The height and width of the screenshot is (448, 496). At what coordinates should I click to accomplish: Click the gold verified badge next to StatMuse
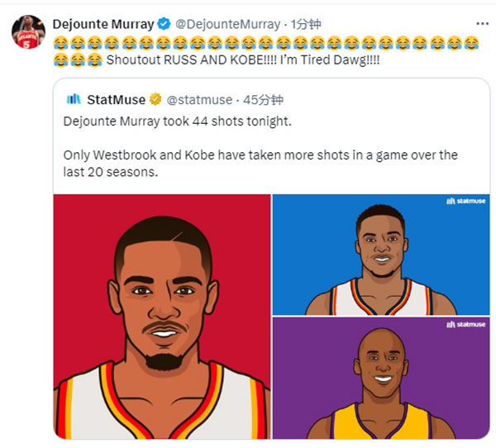pos(155,100)
